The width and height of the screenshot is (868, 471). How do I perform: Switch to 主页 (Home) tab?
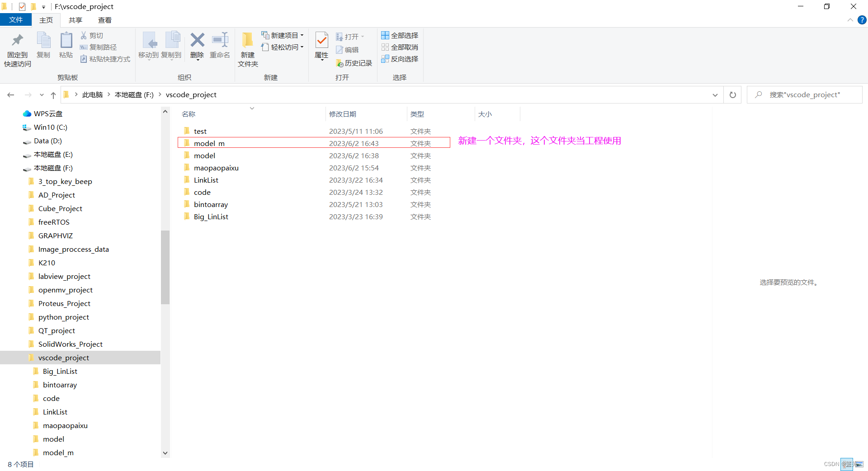pyautogui.click(x=46, y=20)
